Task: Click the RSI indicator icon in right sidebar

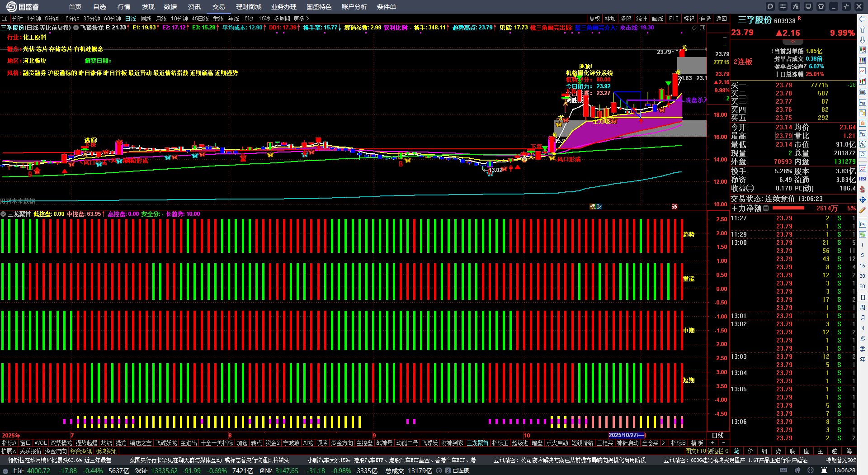Action: tap(863, 179)
